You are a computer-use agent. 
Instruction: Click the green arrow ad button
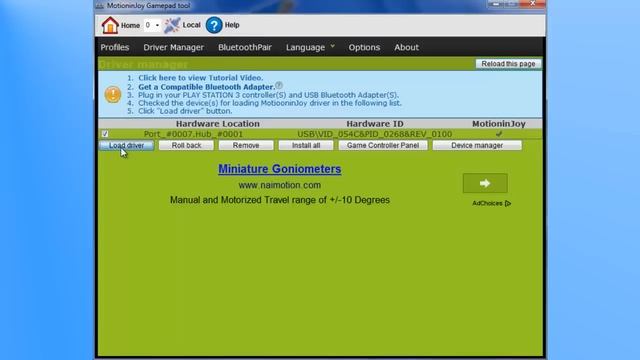pyautogui.click(x=485, y=183)
